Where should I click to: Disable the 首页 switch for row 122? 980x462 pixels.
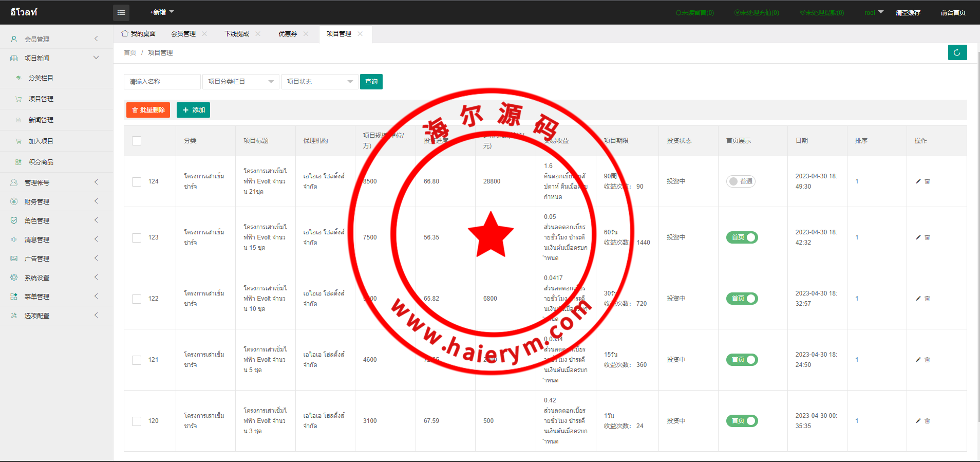742,299
